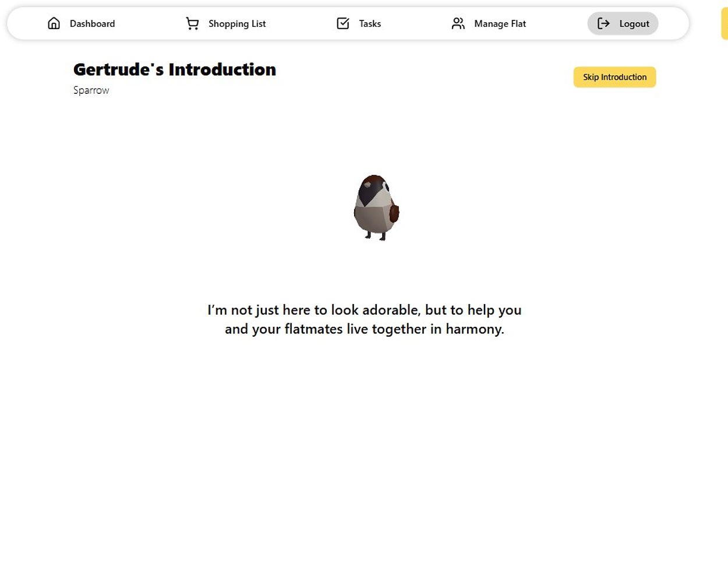Skip the introduction with yellow button
The width and height of the screenshot is (728, 571).
click(614, 77)
